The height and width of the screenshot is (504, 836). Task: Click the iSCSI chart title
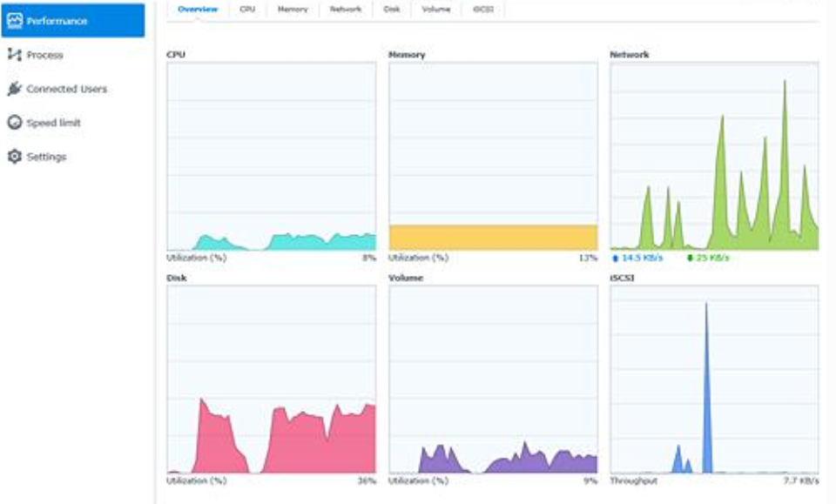tap(622, 278)
